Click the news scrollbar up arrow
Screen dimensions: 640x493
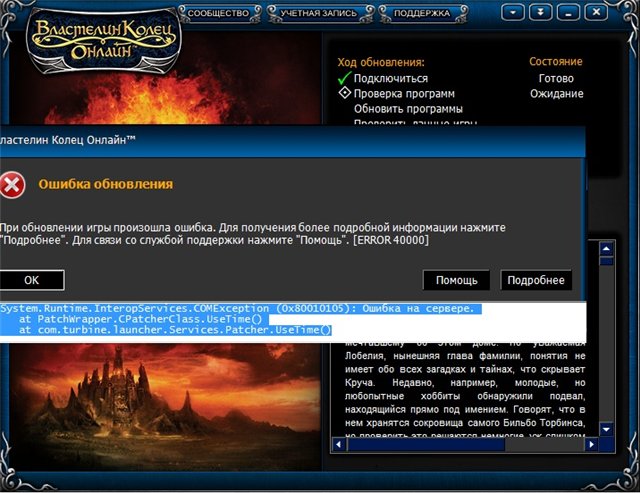[x=606, y=247]
